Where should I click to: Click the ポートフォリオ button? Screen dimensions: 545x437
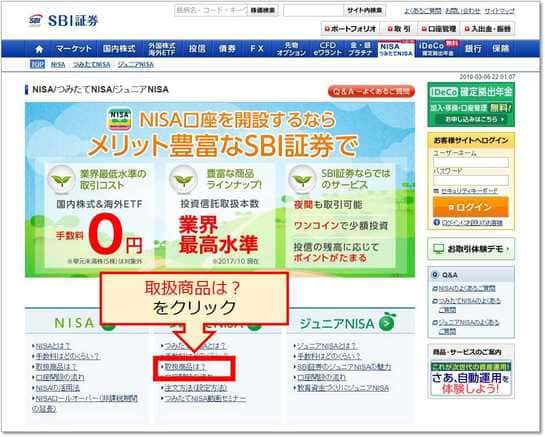coord(350,29)
